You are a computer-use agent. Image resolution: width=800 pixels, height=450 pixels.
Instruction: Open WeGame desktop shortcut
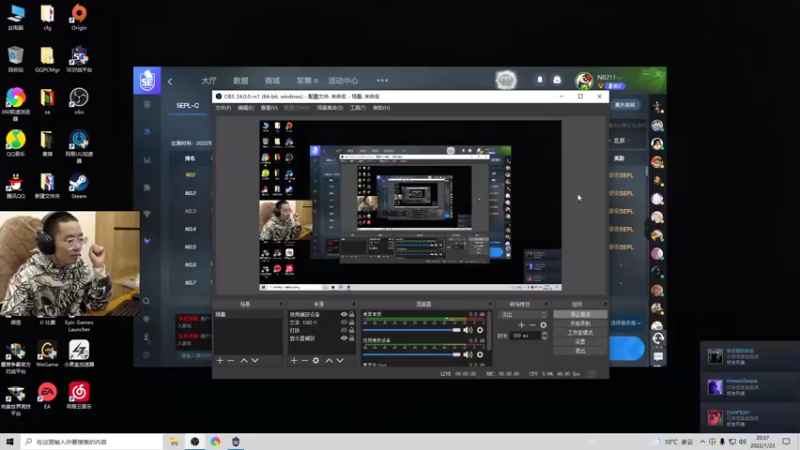coord(47,354)
